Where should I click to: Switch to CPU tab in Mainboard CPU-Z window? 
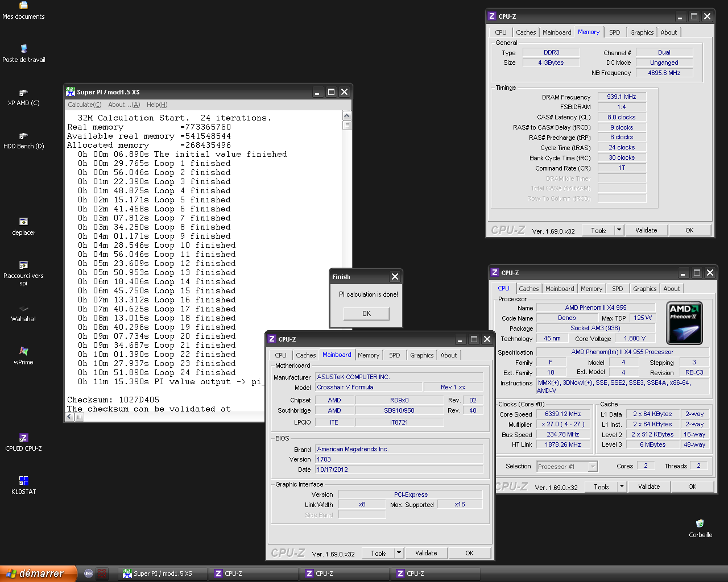280,355
